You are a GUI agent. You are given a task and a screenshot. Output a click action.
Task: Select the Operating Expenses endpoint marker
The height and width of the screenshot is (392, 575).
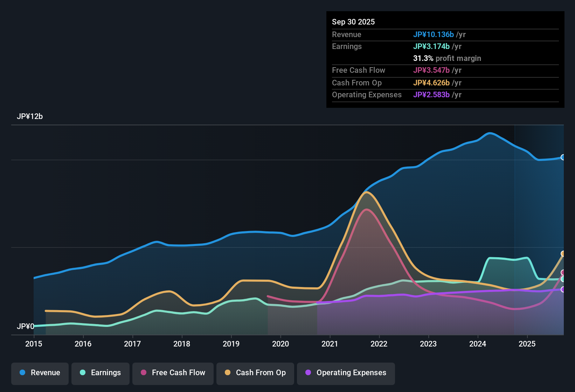tap(563, 289)
